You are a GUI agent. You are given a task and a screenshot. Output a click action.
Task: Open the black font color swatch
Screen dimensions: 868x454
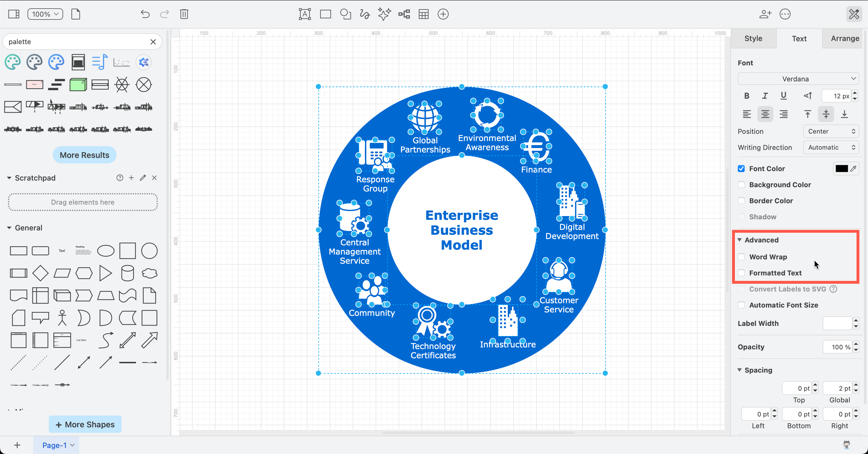(x=841, y=169)
